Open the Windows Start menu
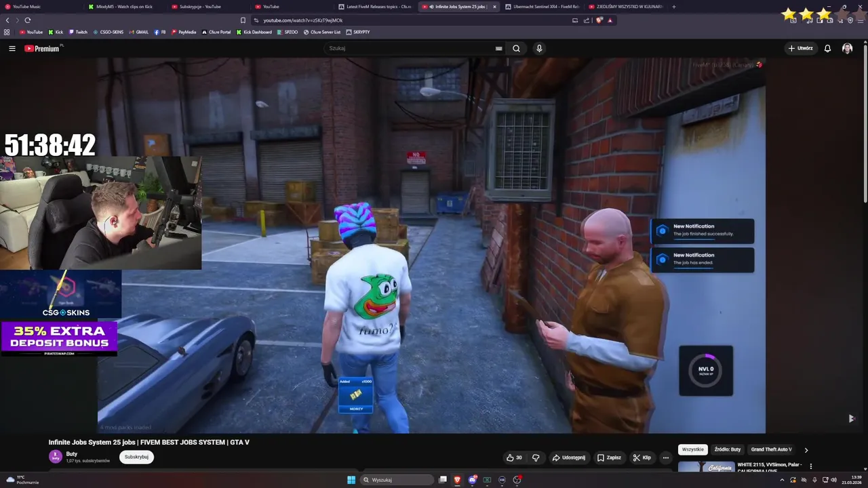 [x=351, y=480]
